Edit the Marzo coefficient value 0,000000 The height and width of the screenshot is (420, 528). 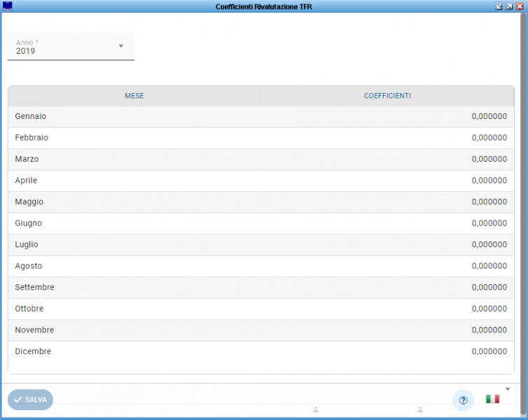tap(489, 159)
